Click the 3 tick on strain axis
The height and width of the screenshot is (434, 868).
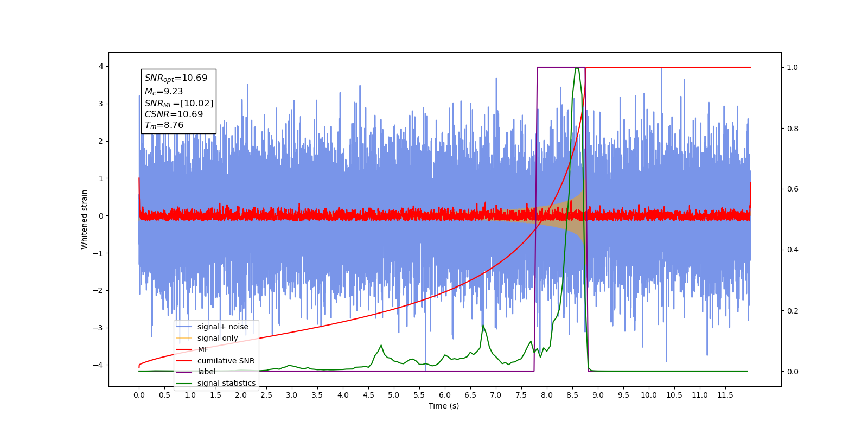pyautogui.click(x=100, y=104)
